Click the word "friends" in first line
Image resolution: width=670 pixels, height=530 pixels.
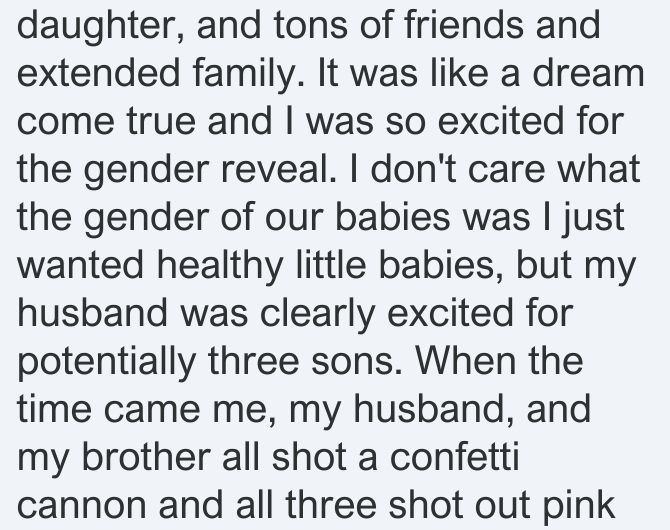[463, 25]
